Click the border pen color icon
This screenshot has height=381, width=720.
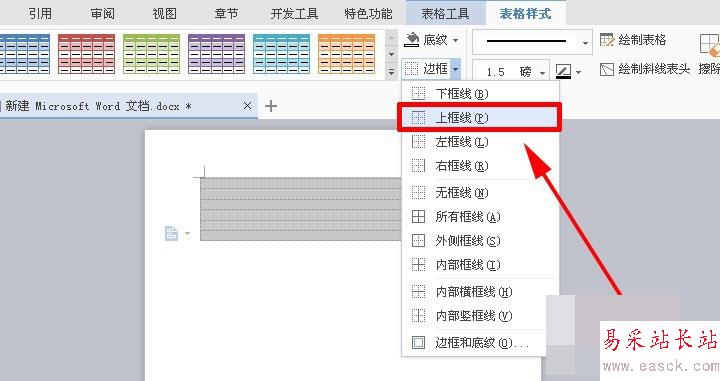click(563, 72)
